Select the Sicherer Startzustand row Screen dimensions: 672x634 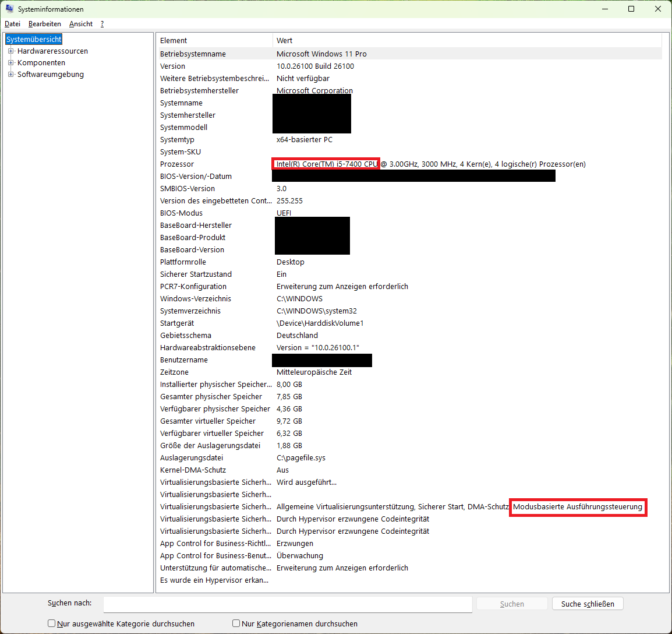click(x=409, y=274)
